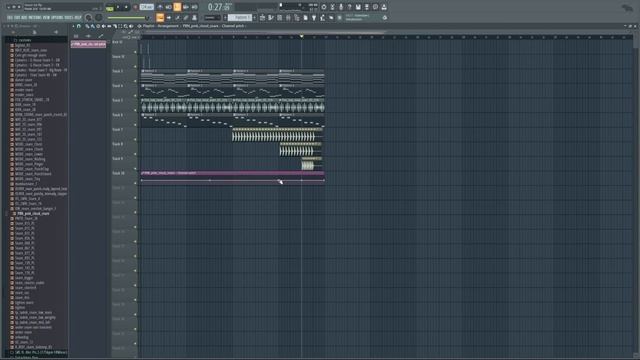
Task: Mute Track 3 with its green dot
Action: [x=135, y=81]
